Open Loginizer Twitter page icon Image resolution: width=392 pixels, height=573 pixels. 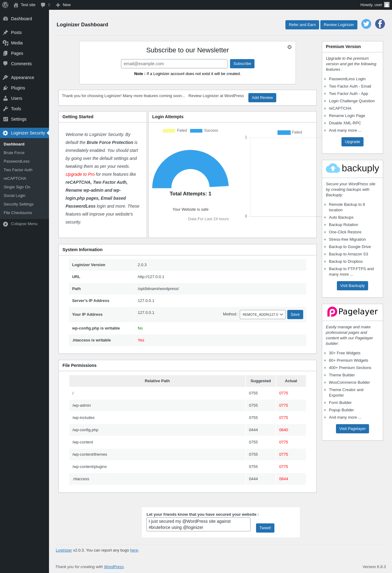point(366,24)
